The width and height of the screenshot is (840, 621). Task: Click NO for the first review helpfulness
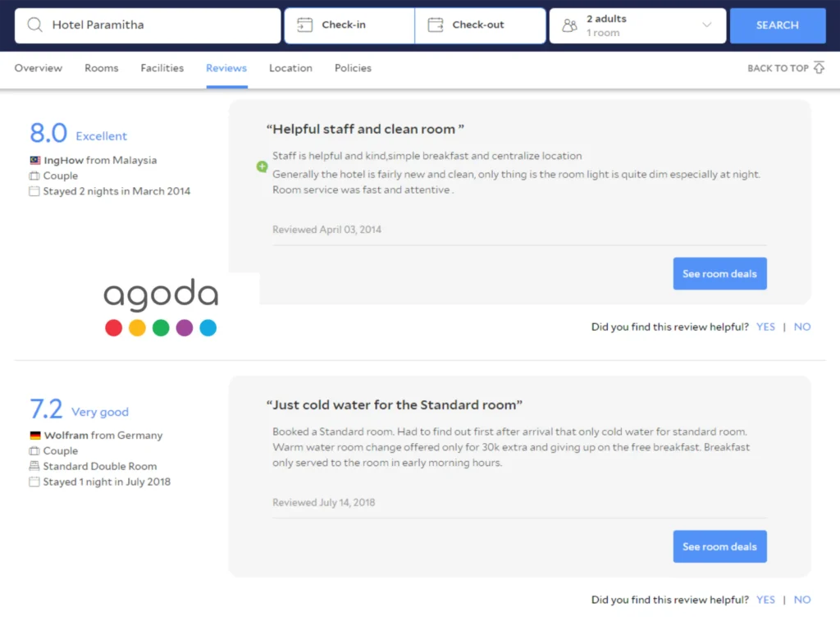click(802, 326)
